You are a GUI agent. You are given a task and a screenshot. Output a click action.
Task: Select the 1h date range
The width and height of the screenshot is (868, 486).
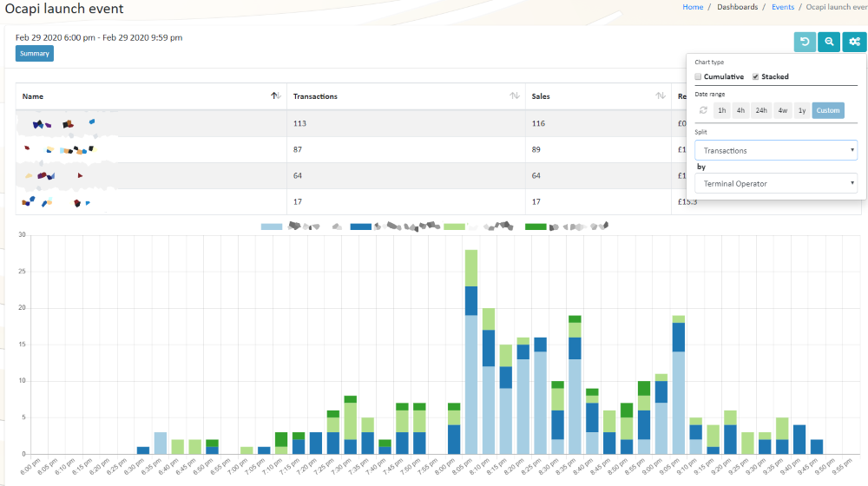click(722, 110)
